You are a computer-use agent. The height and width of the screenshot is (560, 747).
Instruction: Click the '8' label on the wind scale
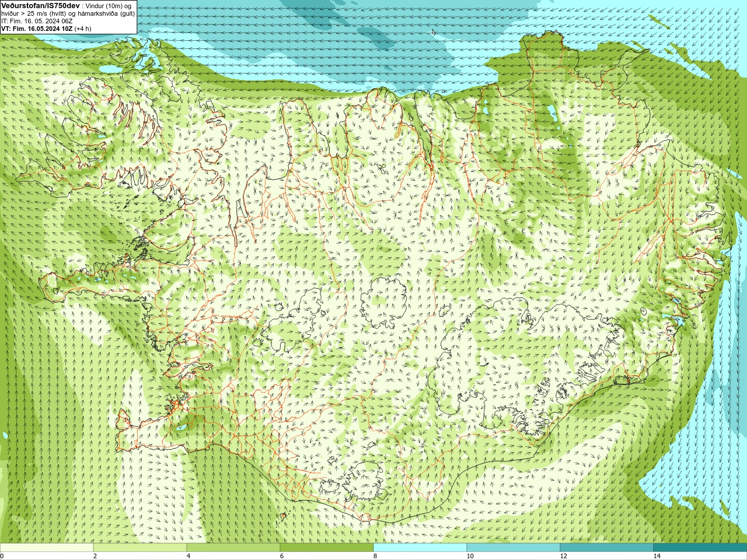375,556
